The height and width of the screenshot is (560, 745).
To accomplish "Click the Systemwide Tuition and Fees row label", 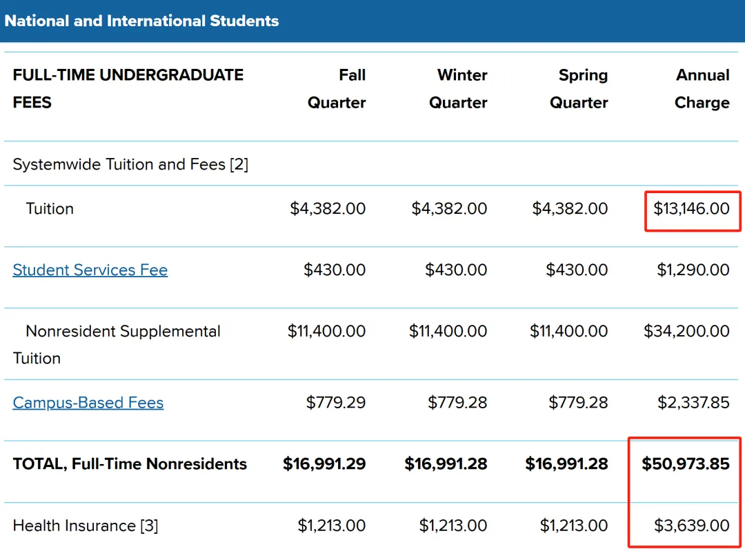I will coord(130,164).
